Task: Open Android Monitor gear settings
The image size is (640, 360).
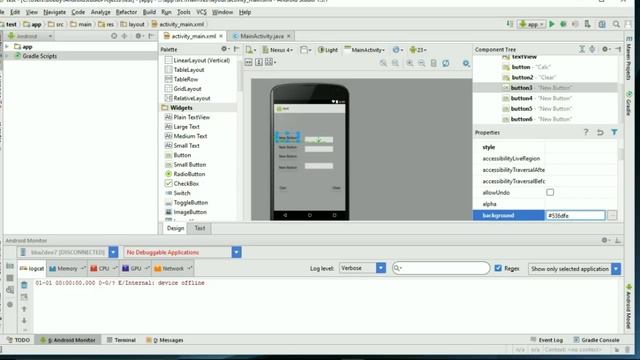Action: (x=605, y=240)
